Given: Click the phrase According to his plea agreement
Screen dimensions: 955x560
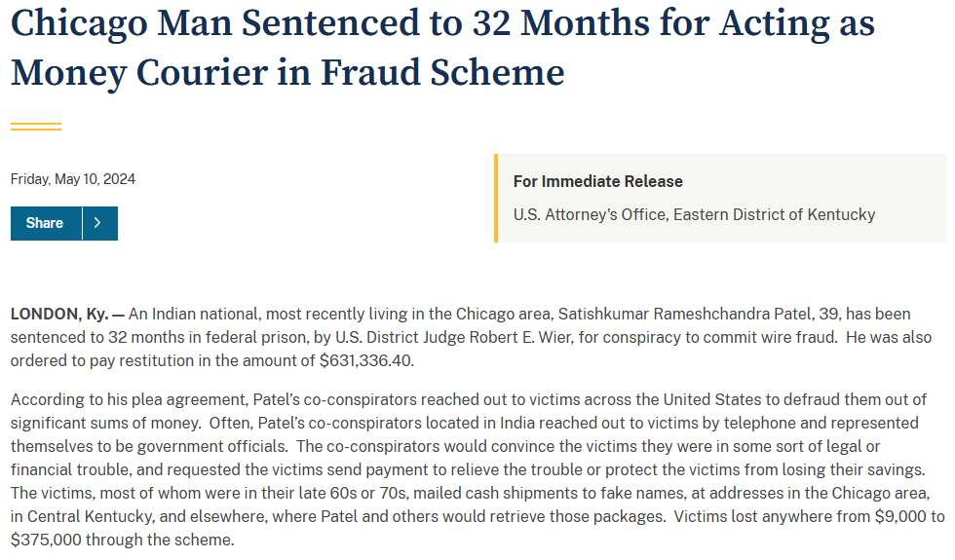Looking at the screenshot, I should [129, 400].
